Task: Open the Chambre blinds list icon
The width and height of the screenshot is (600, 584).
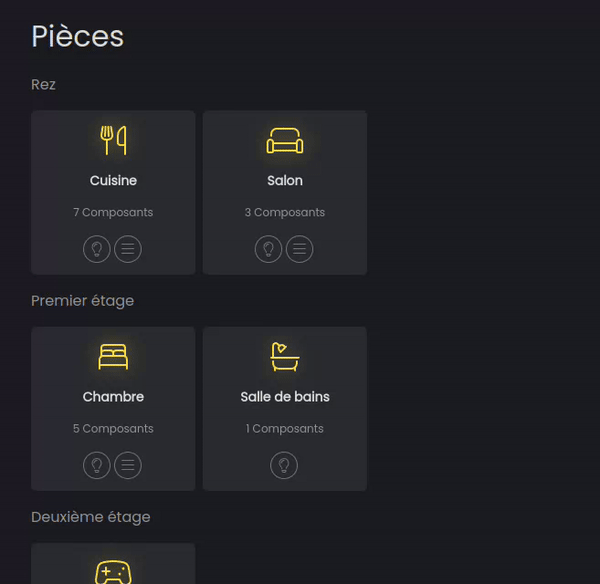Action: coord(128,465)
